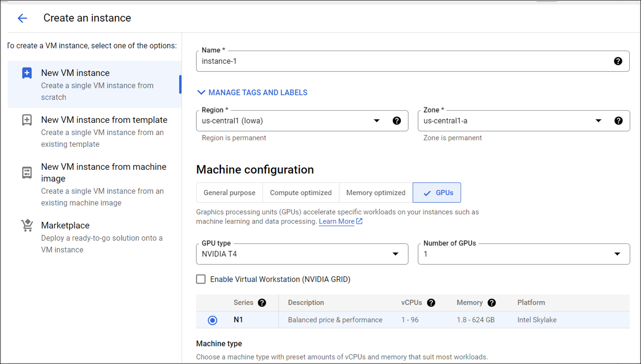Click the machine image icon in sidebar
This screenshot has width=641, height=364.
[x=27, y=172]
